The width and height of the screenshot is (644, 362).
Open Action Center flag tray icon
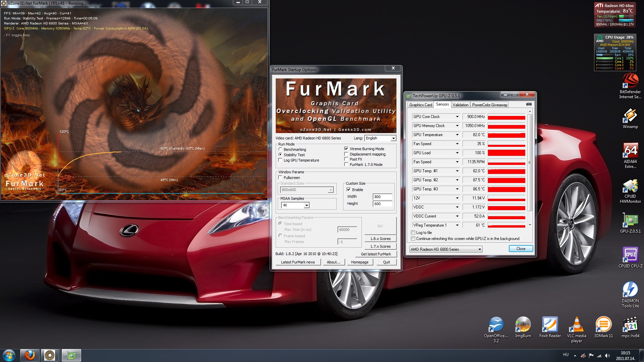pyautogui.click(x=591, y=356)
